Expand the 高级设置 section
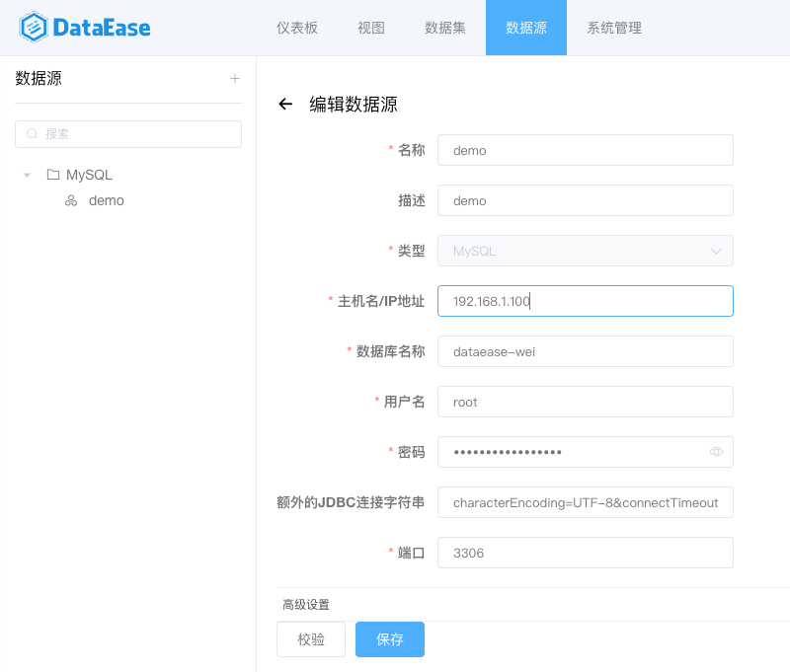790x672 pixels. coord(306,604)
